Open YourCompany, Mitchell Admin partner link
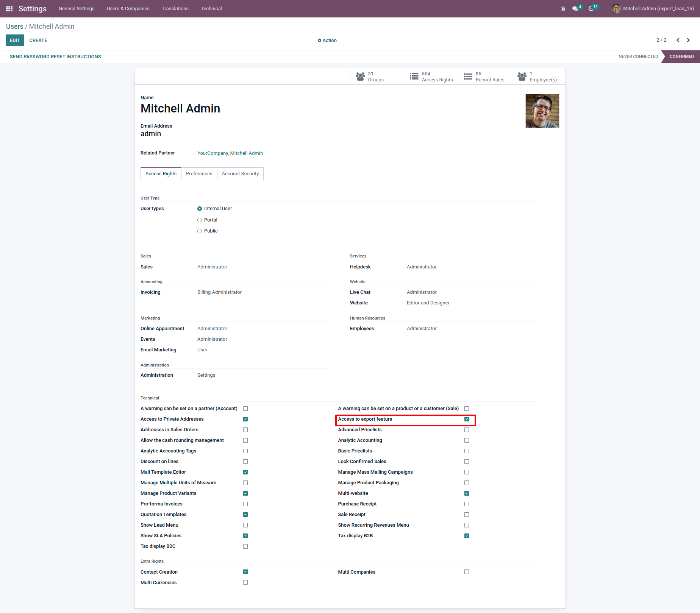This screenshot has width=700, height=613. point(230,153)
